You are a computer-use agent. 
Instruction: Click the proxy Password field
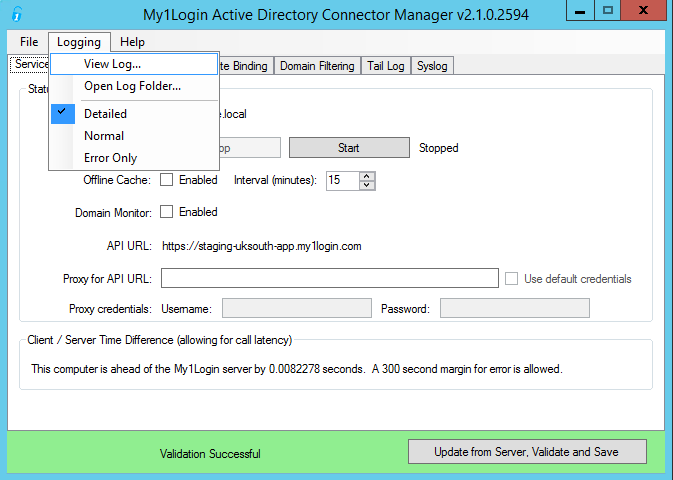pyautogui.click(x=515, y=308)
